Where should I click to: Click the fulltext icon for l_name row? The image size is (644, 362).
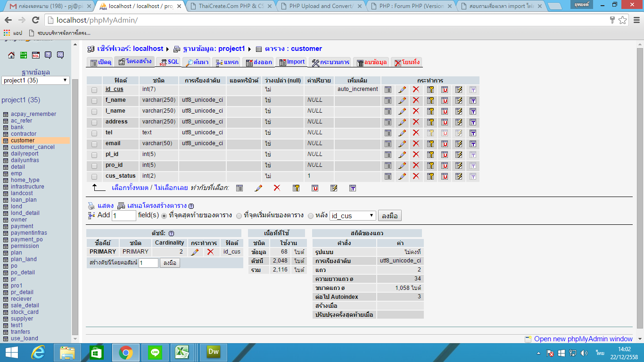(473, 111)
